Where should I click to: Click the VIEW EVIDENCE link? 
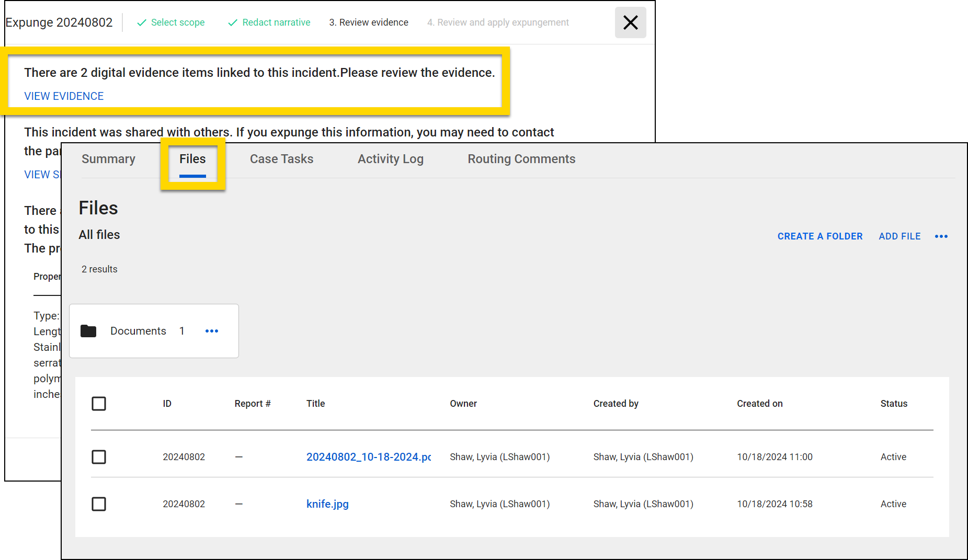63,96
